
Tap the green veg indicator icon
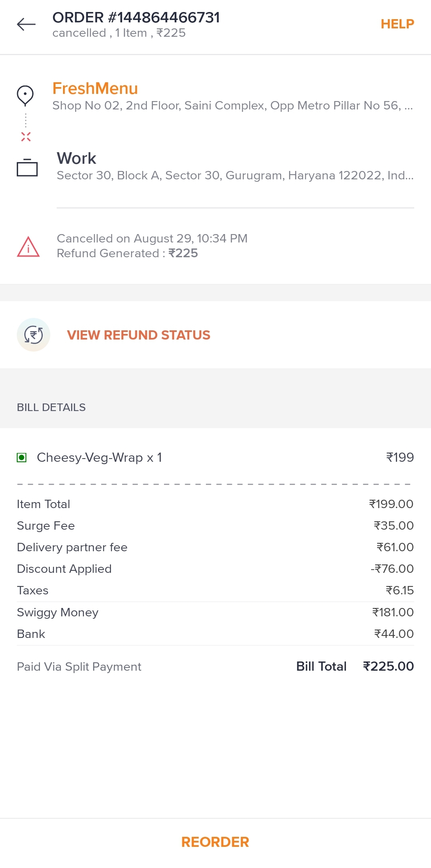click(x=22, y=457)
